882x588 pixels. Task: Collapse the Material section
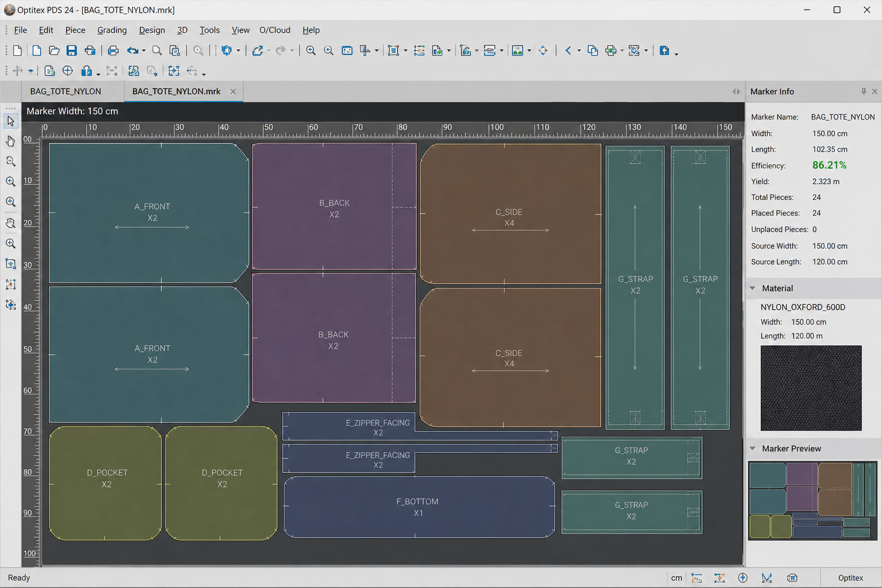pos(753,288)
